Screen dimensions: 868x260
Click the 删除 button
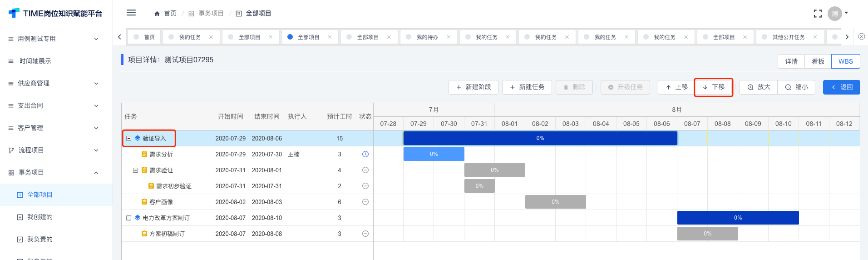tap(574, 87)
